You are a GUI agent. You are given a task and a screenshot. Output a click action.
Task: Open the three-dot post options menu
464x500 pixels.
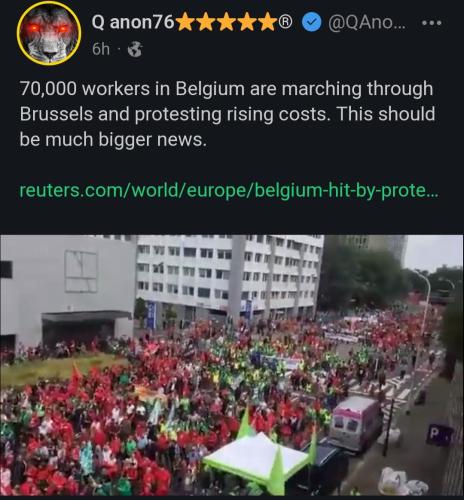click(x=432, y=23)
